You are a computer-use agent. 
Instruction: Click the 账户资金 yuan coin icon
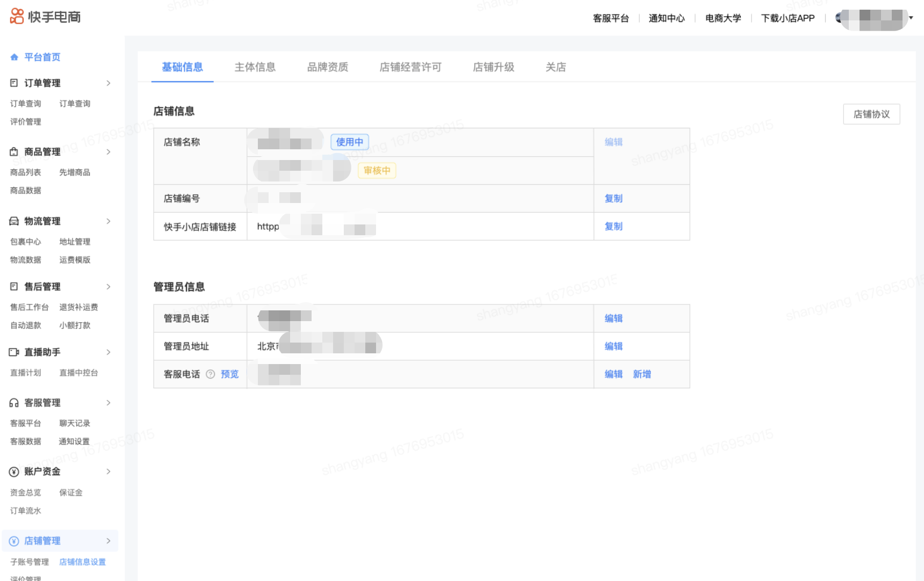pyautogui.click(x=14, y=472)
